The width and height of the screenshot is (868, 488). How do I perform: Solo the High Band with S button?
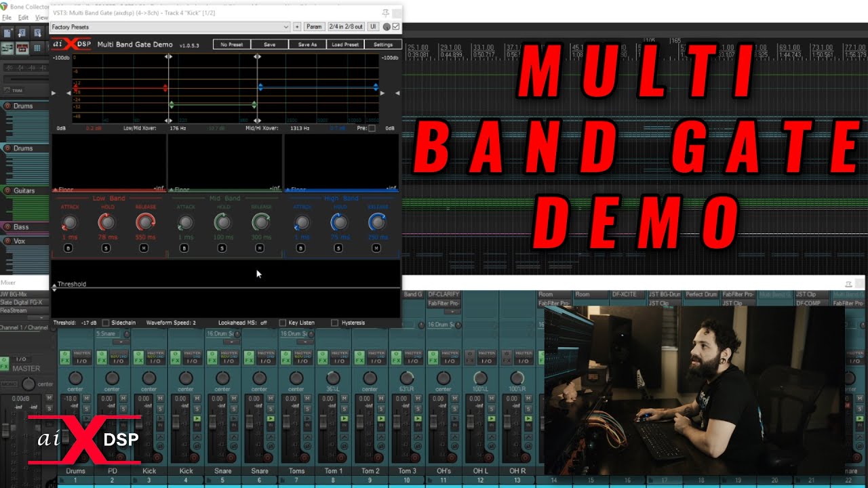tap(338, 248)
